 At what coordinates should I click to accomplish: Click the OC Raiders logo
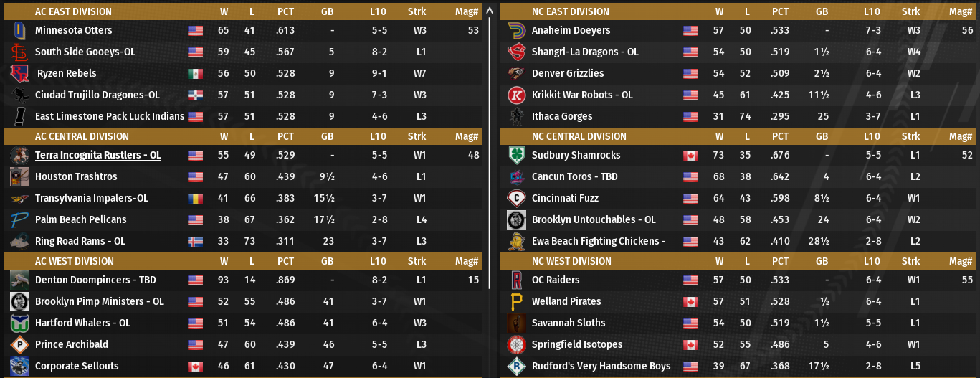click(516, 280)
